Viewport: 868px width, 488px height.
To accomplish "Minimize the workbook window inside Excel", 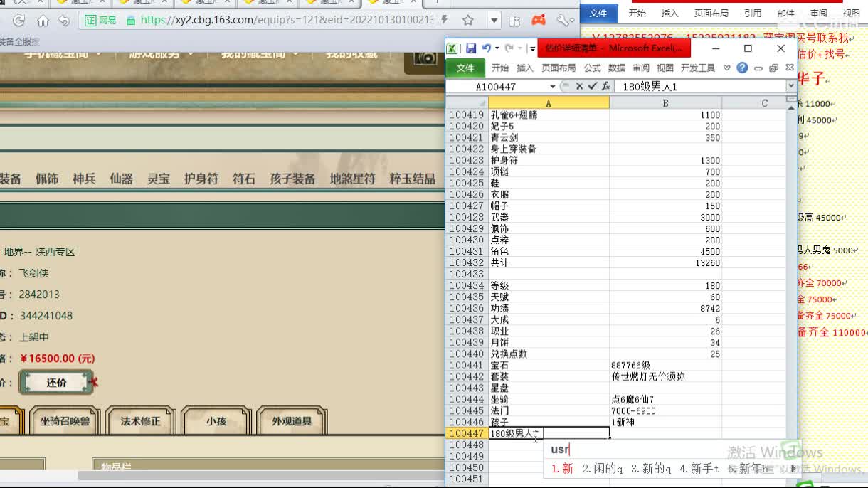I will 758,68.
